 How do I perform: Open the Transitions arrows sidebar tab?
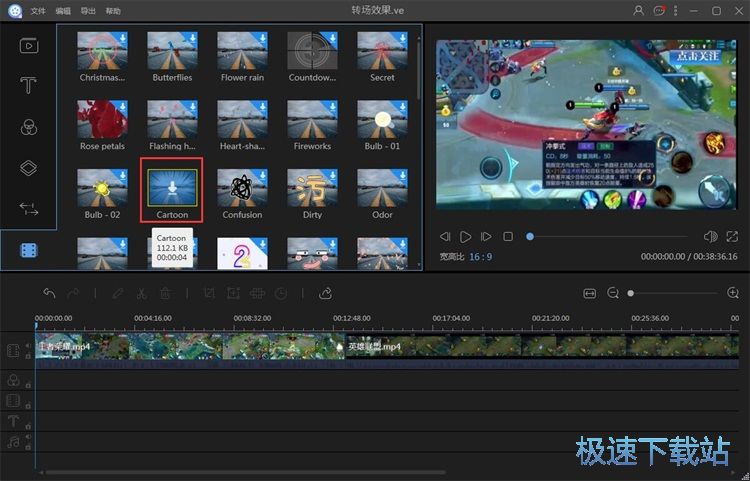29,208
